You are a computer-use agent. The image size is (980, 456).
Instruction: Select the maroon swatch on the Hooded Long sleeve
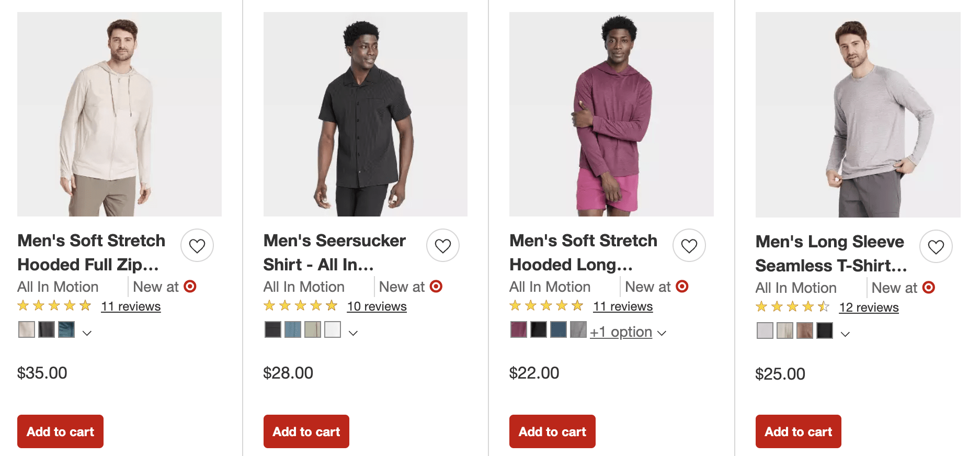[x=518, y=330]
